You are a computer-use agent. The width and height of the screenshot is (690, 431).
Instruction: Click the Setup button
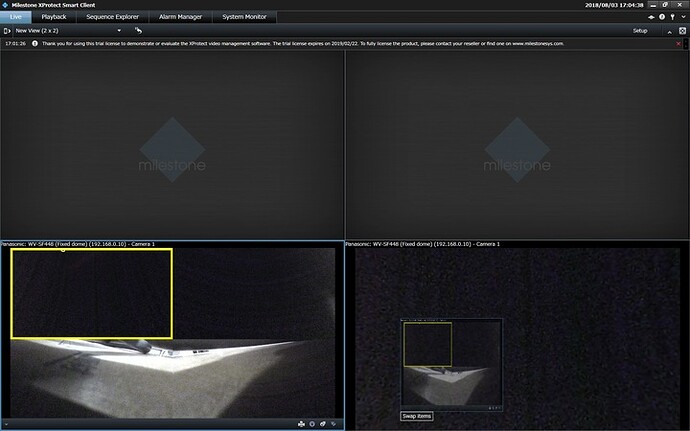click(640, 31)
